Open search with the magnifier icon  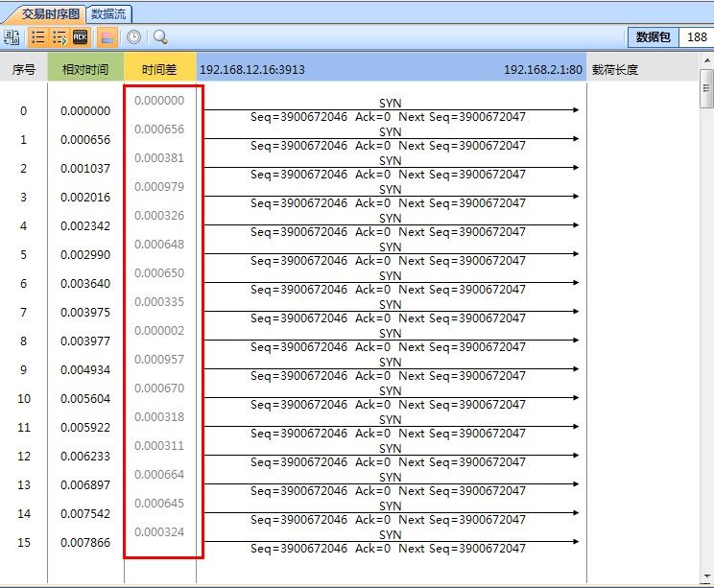point(160,37)
